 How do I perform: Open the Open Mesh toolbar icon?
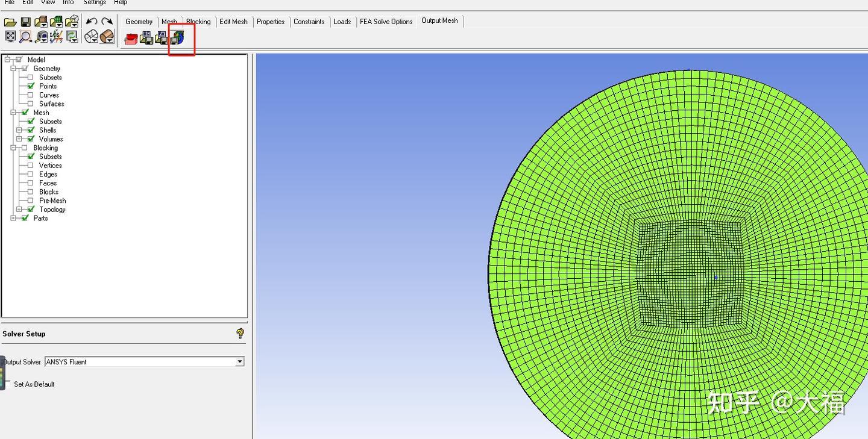(57, 22)
